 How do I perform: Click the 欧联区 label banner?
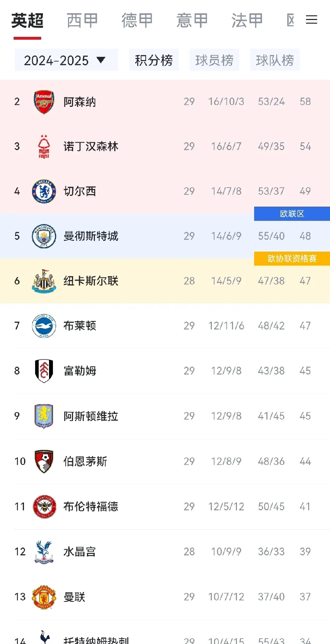(292, 213)
